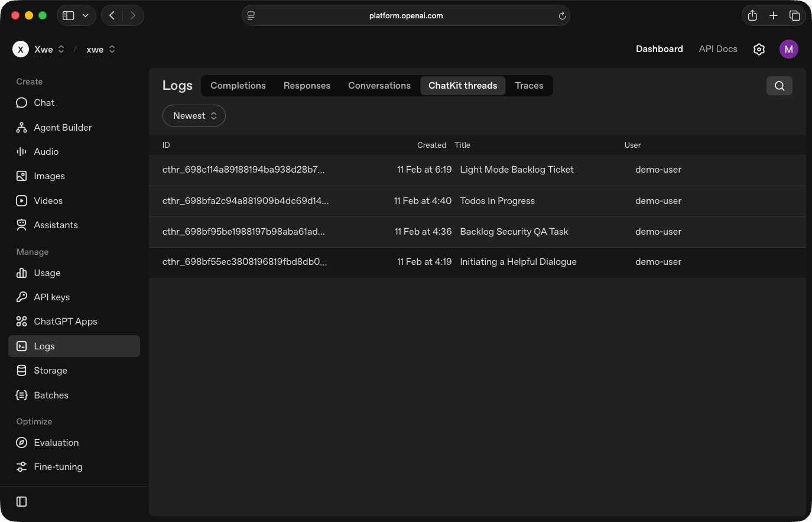The height and width of the screenshot is (522, 812).
Task: Open the Assistants section
Action: point(56,225)
